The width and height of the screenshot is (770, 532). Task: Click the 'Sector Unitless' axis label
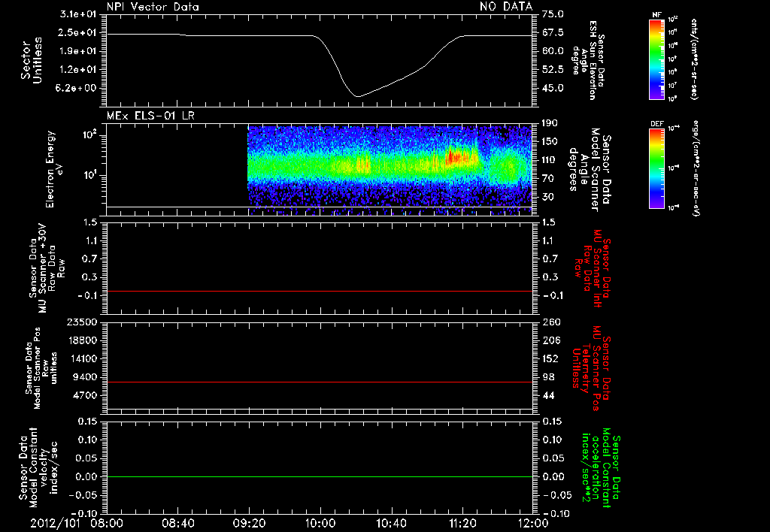pos(32,60)
